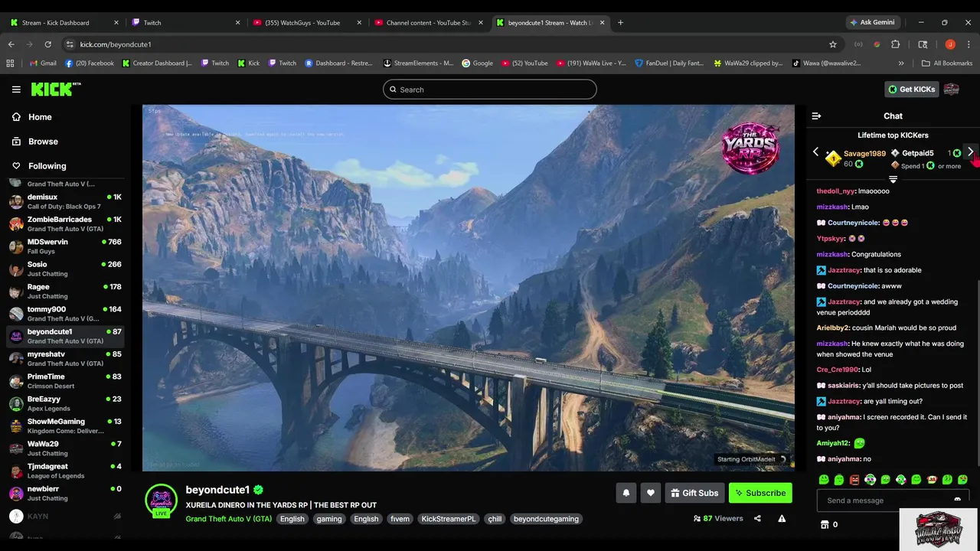Open Ragee channel in the sidebar
This screenshot has width=980, height=551.
pyautogui.click(x=64, y=292)
